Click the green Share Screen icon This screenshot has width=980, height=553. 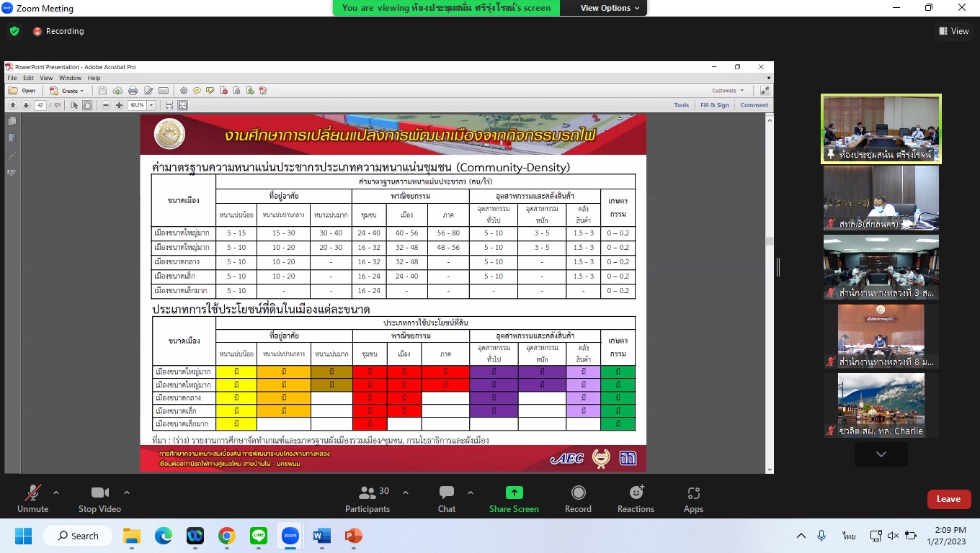coord(514,493)
